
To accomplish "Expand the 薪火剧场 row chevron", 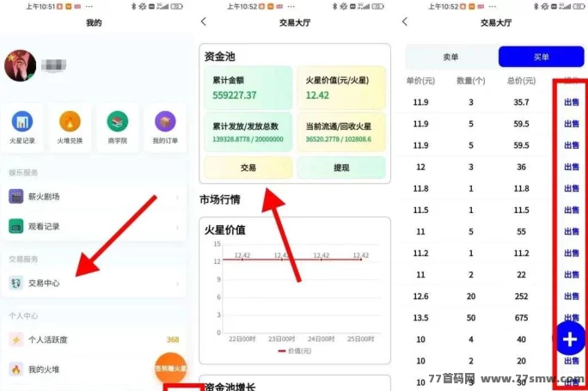I will (x=177, y=197).
